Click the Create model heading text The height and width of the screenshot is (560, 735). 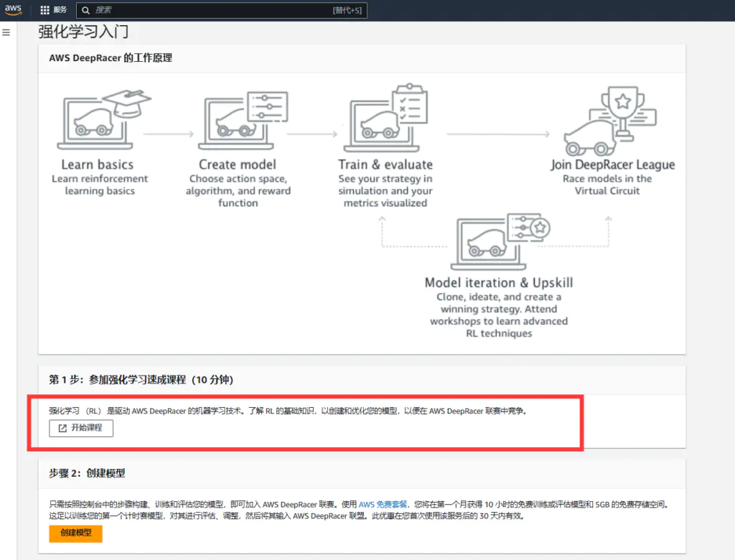click(x=237, y=164)
